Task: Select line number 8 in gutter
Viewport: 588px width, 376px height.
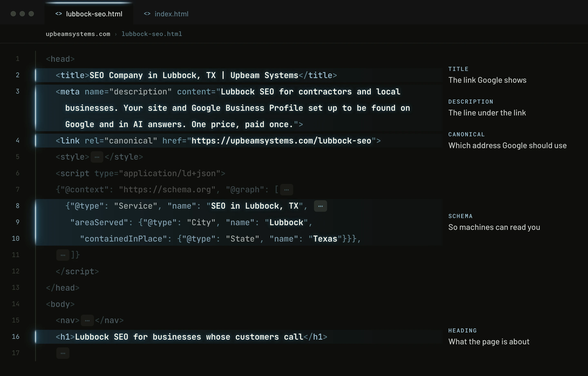Action: coord(18,206)
